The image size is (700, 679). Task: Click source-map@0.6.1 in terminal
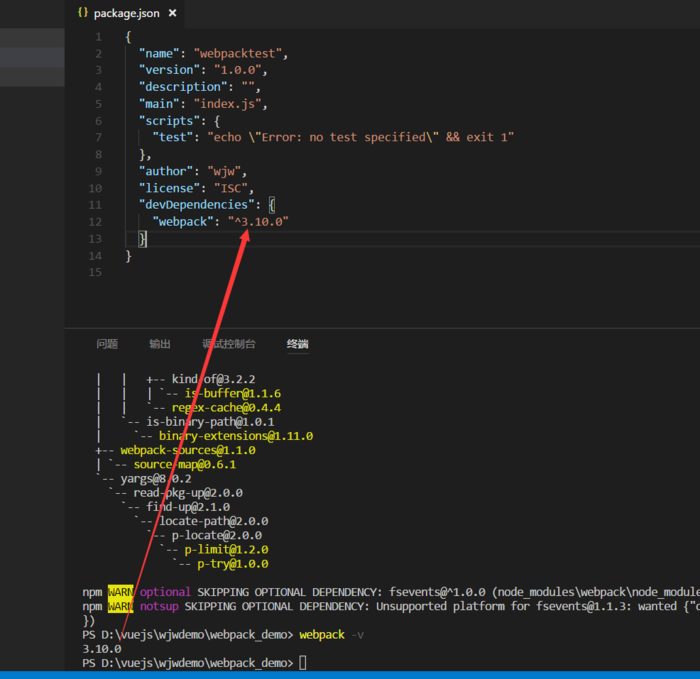pos(185,465)
